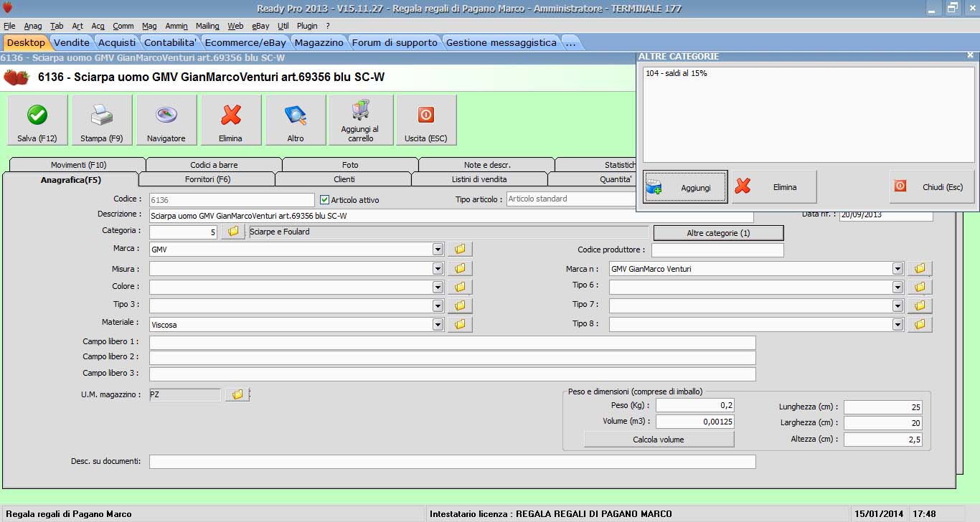Open the Clienti tab

click(344, 179)
